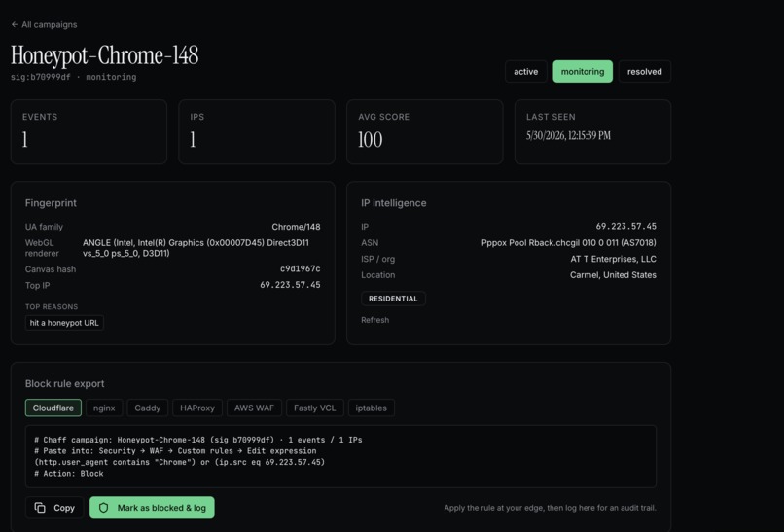Switch to the Fastly VCL export tab
This screenshot has width=784, height=532.
(314, 408)
